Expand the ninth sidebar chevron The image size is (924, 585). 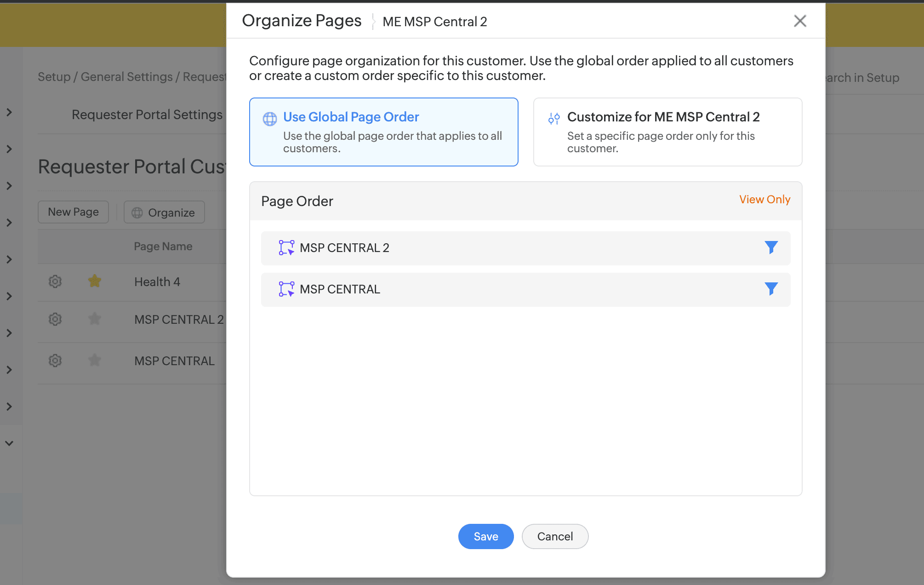click(9, 407)
